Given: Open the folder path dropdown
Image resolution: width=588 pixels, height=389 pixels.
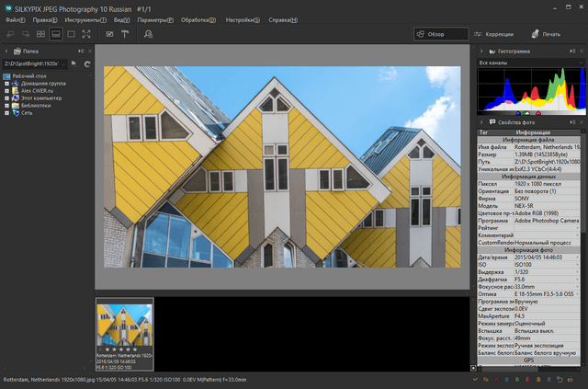Looking at the screenshot, I should pos(62,63).
